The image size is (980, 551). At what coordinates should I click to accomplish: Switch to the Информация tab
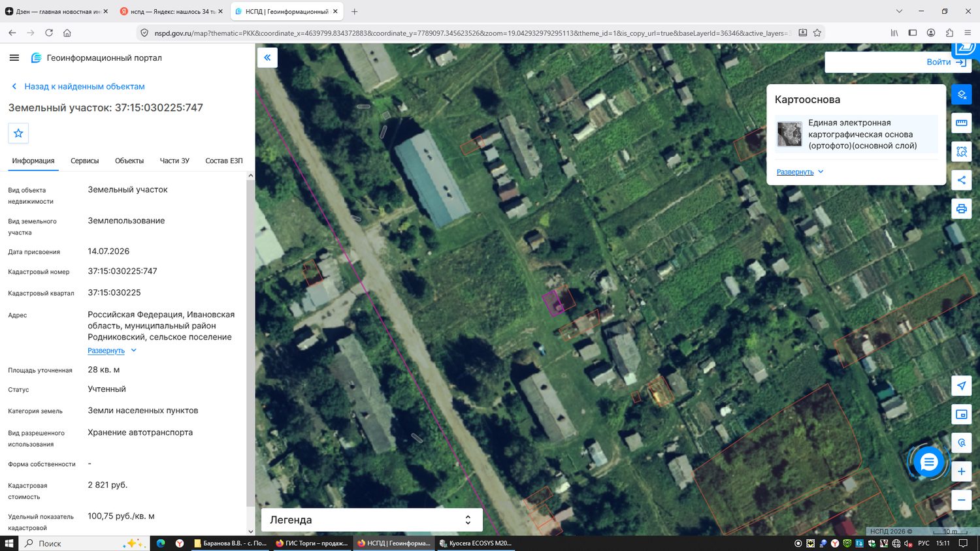tap(33, 161)
